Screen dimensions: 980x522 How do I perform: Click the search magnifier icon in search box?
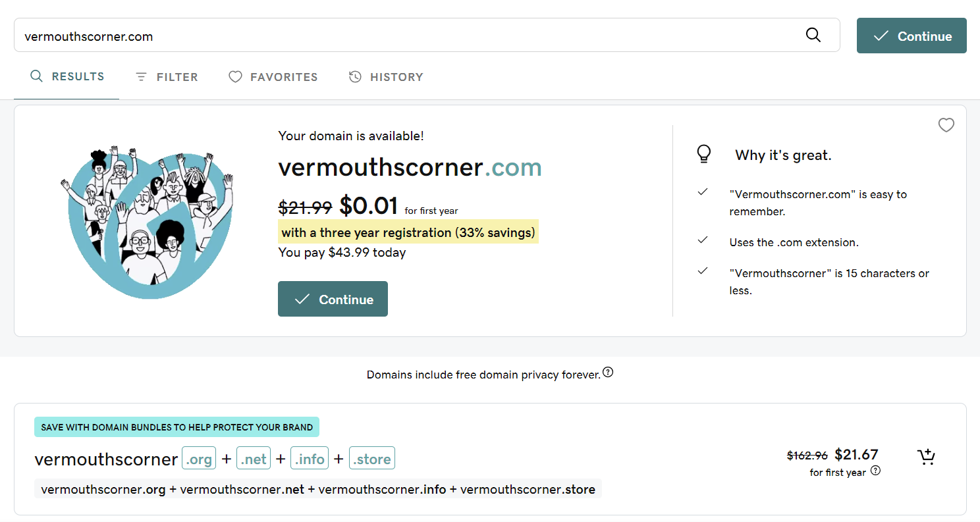click(x=813, y=36)
